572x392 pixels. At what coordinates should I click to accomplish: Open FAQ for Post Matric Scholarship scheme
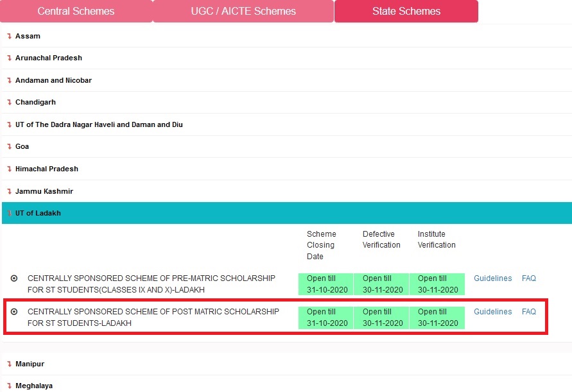click(528, 312)
